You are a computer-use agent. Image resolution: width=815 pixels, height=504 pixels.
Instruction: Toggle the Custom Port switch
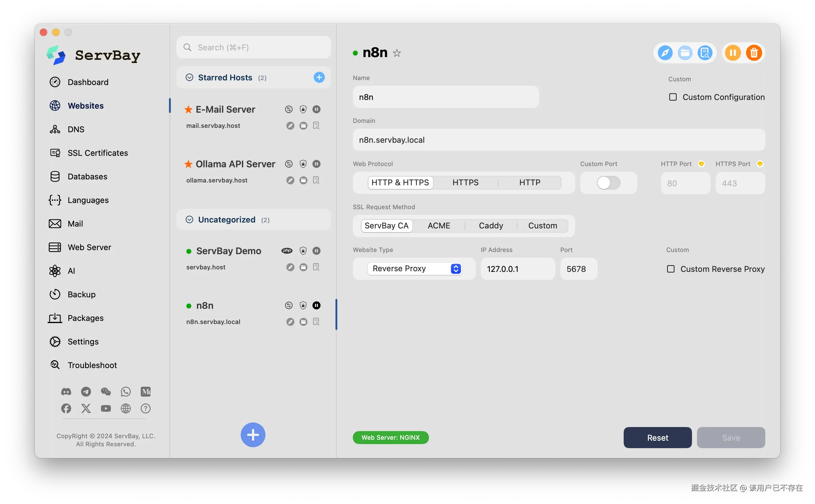(608, 183)
